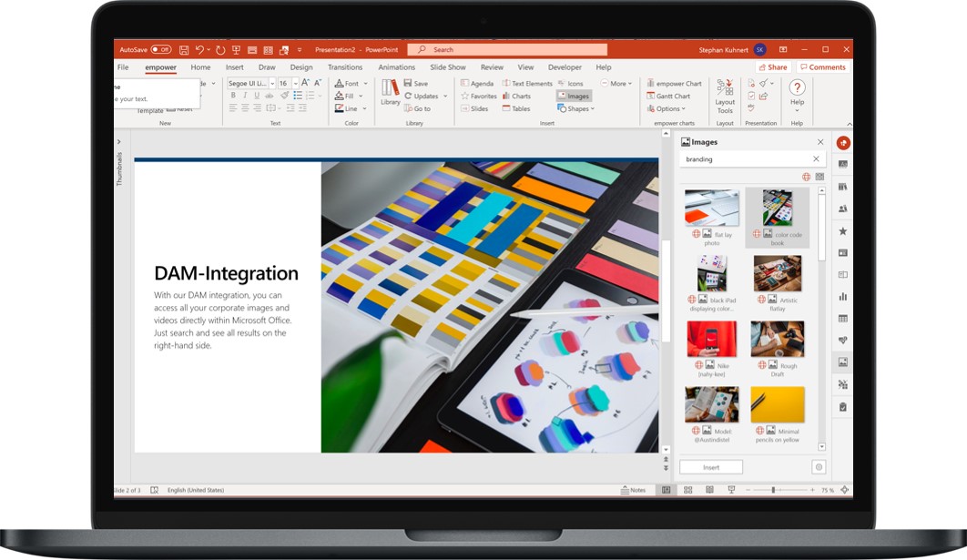Insert a Gantt Chart
This screenshot has height=560, width=967.
coord(668,96)
